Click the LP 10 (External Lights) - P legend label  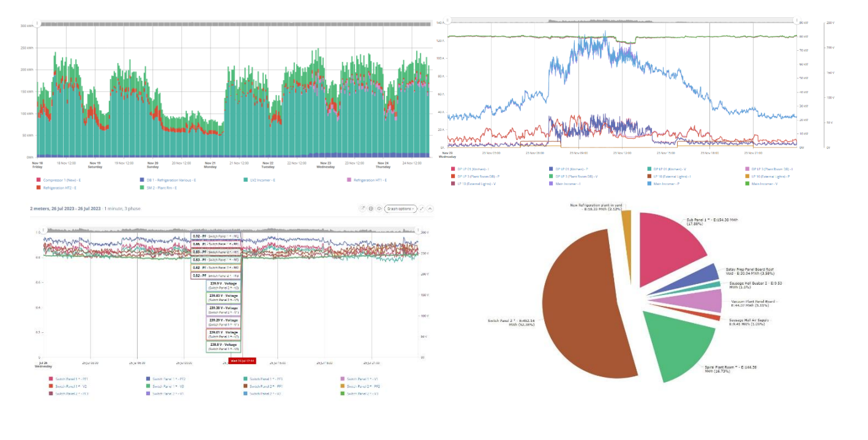tap(773, 176)
